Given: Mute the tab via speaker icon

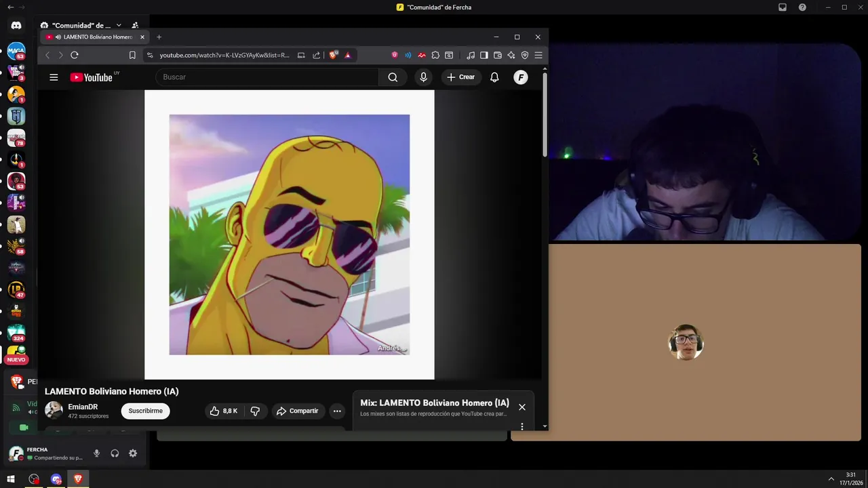Looking at the screenshot, I should pyautogui.click(x=58, y=37).
